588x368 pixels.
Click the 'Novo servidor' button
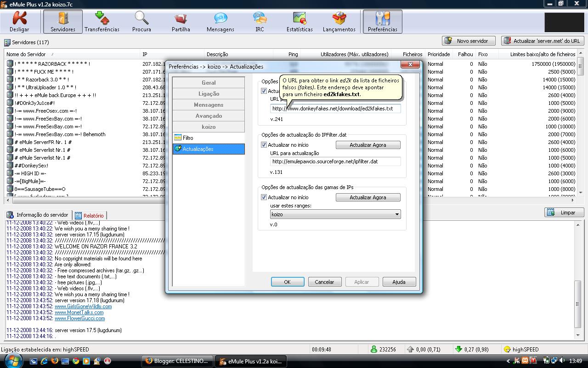point(469,41)
